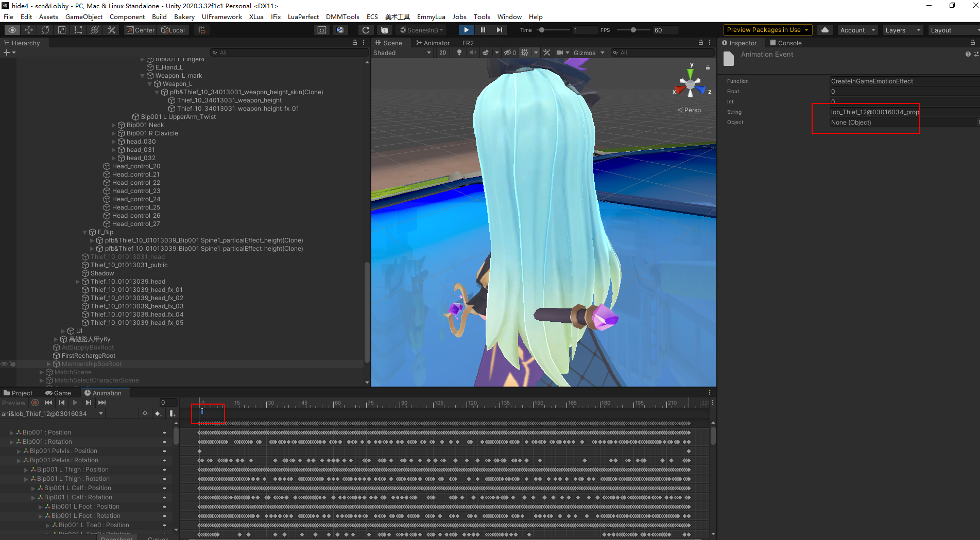Open the Component menu
Viewport: 980px width, 540px height.
[x=127, y=16]
